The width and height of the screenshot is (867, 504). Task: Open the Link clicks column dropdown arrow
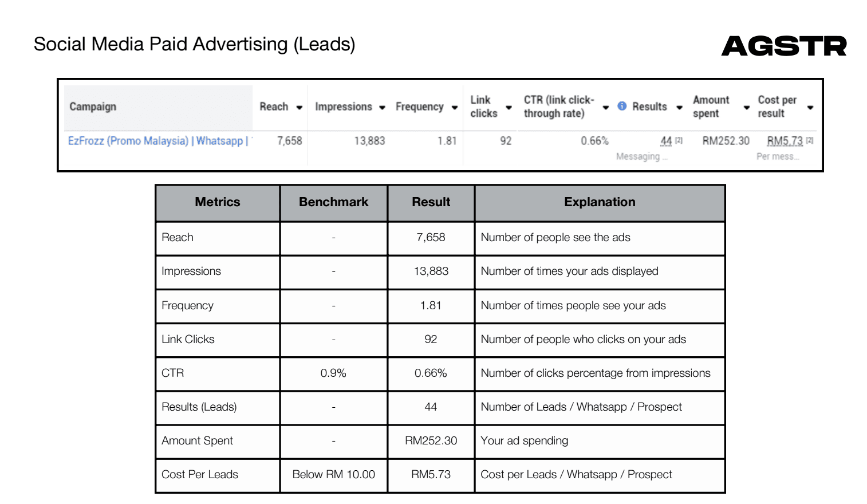tap(509, 107)
